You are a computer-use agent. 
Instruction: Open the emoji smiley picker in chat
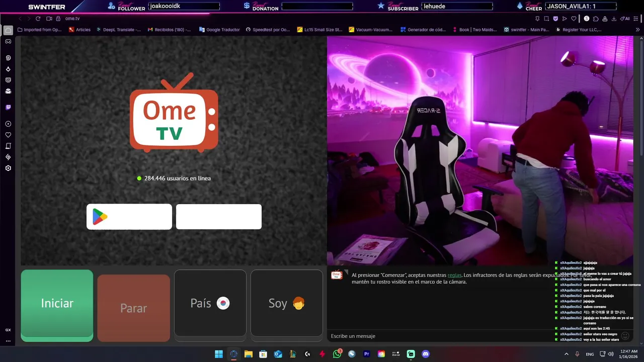tap(625, 336)
